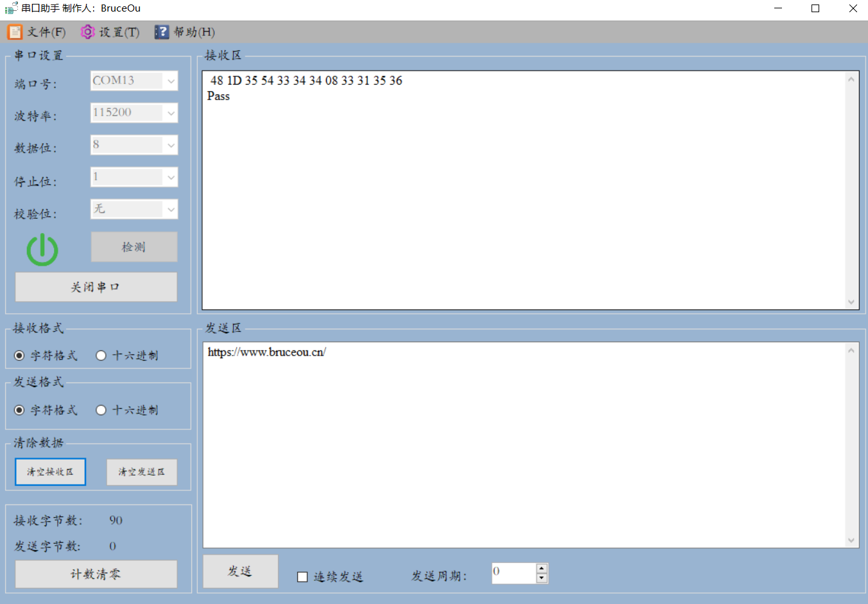
Task: Open the 文件(F) menu
Action: 46,32
